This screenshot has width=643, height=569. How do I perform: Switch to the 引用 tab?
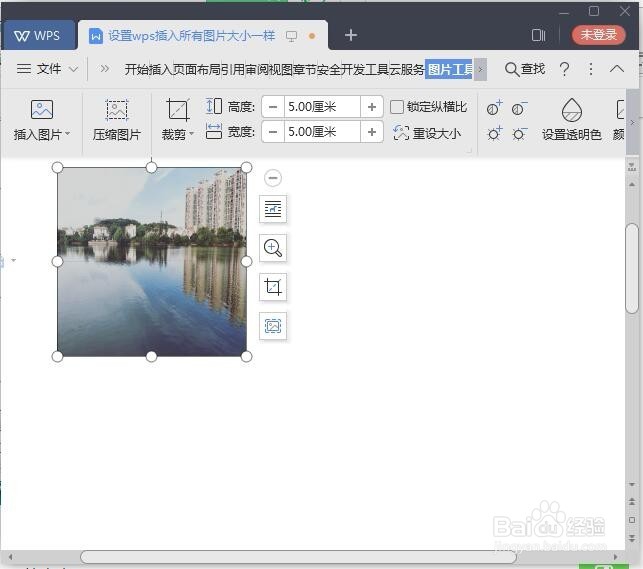[x=233, y=69]
